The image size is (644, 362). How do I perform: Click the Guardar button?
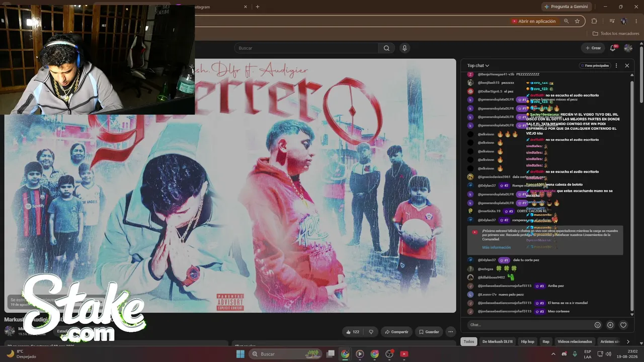point(429,332)
